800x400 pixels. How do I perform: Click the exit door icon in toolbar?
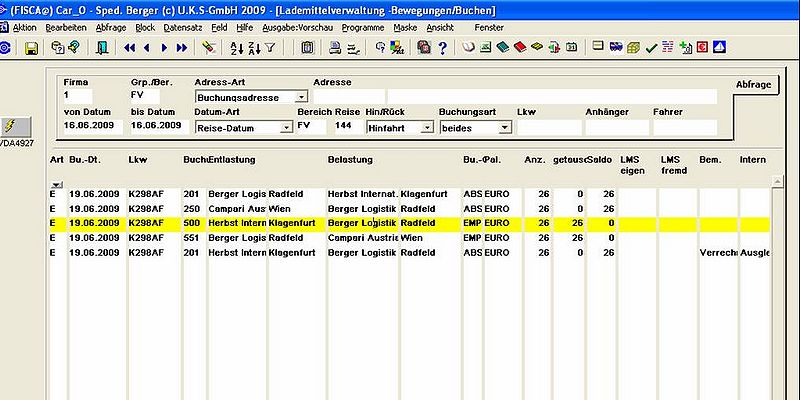click(102, 48)
